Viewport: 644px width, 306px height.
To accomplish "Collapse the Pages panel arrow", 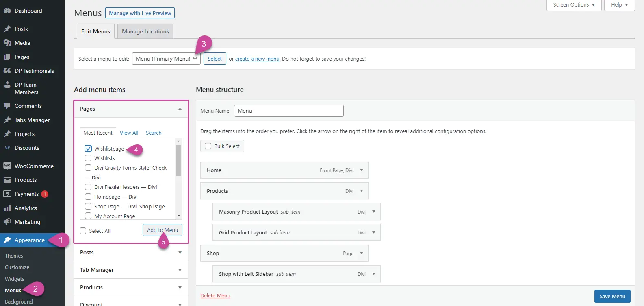I will click(x=180, y=109).
